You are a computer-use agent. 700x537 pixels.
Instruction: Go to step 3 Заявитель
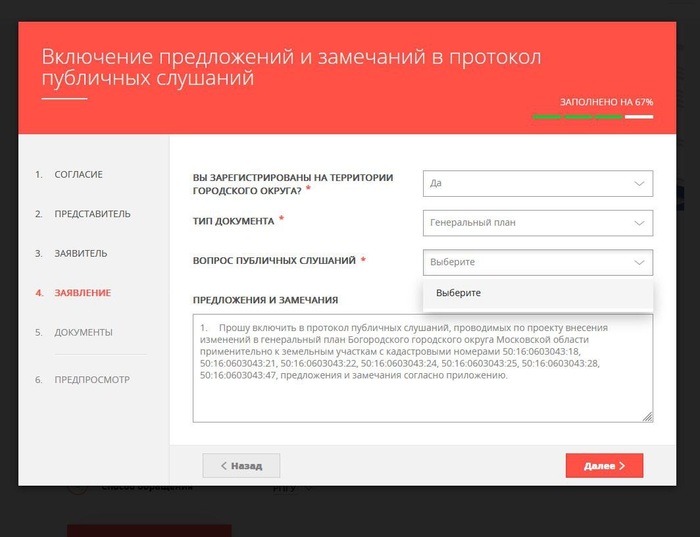click(71, 254)
